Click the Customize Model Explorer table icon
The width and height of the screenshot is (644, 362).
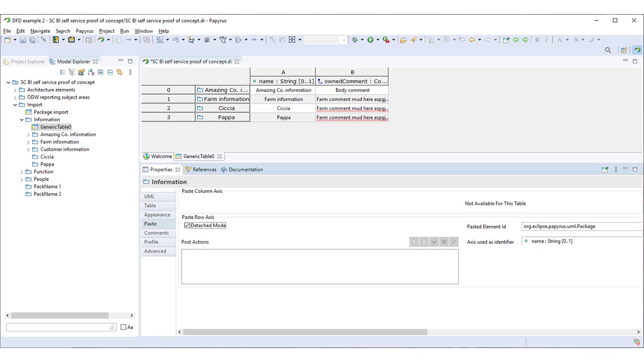(x=82, y=72)
